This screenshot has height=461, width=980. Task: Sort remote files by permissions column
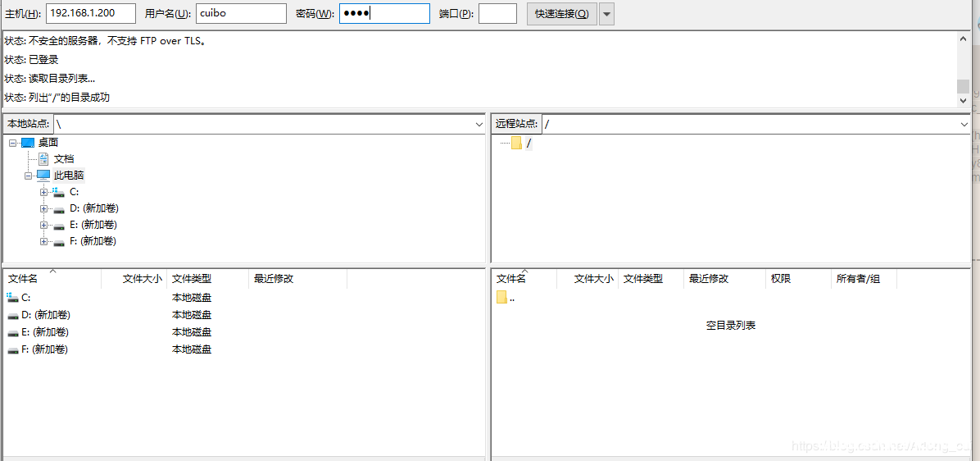coord(797,279)
